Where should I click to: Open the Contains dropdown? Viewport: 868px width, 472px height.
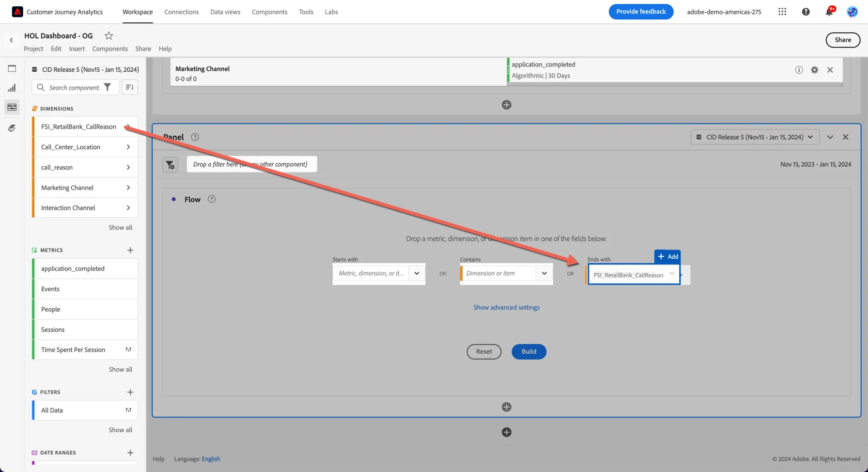544,273
